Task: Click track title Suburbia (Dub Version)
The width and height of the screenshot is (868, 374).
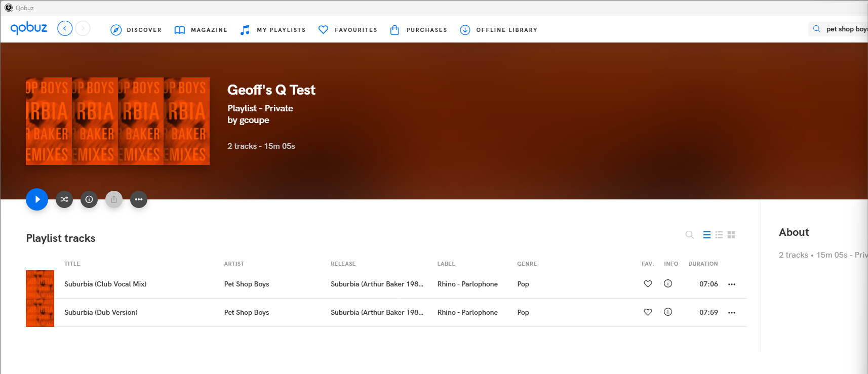Action: (101, 312)
